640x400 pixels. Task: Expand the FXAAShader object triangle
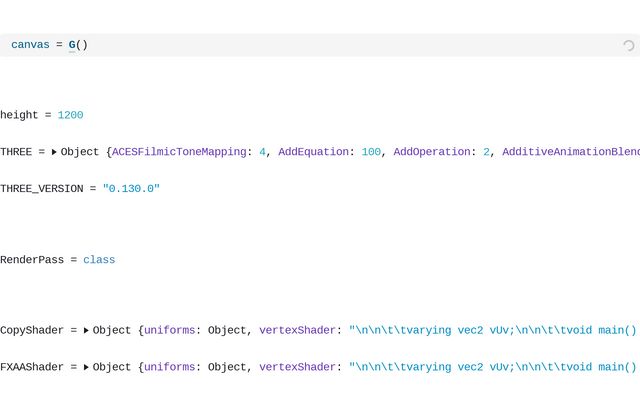click(86, 367)
